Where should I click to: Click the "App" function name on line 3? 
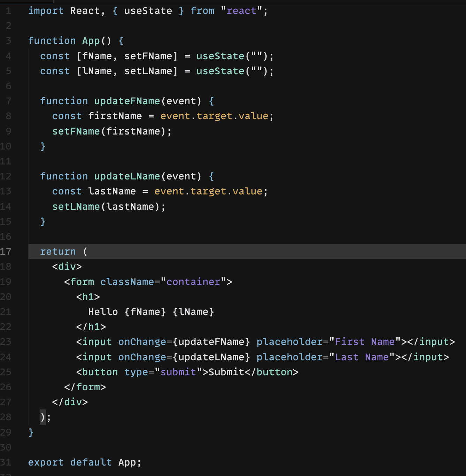tap(91, 41)
